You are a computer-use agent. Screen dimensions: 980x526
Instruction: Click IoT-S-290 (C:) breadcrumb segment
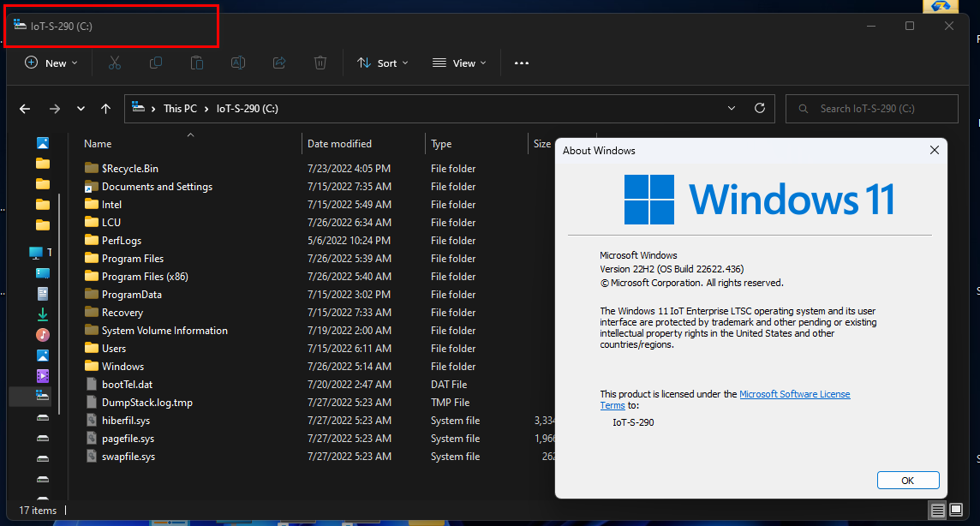(248, 109)
